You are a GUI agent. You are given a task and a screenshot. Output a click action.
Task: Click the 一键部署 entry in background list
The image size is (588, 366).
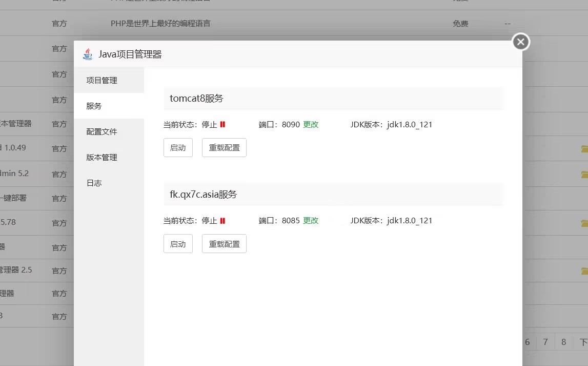pyautogui.click(x=13, y=198)
